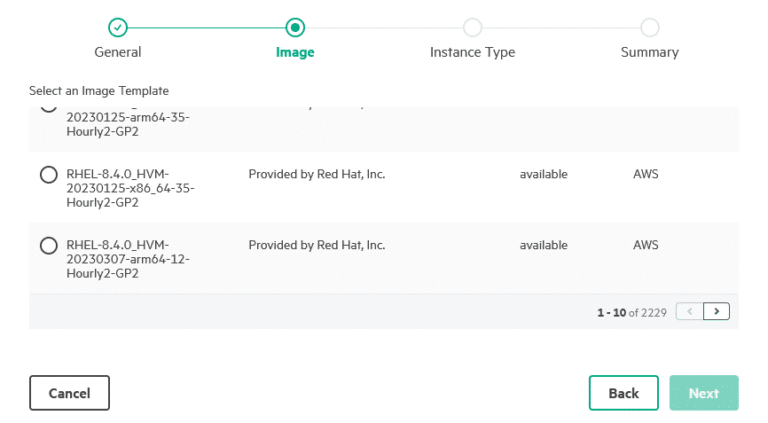Cancel the wizard
The height and width of the screenshot is (423, 768).
(x=70, y=393)
